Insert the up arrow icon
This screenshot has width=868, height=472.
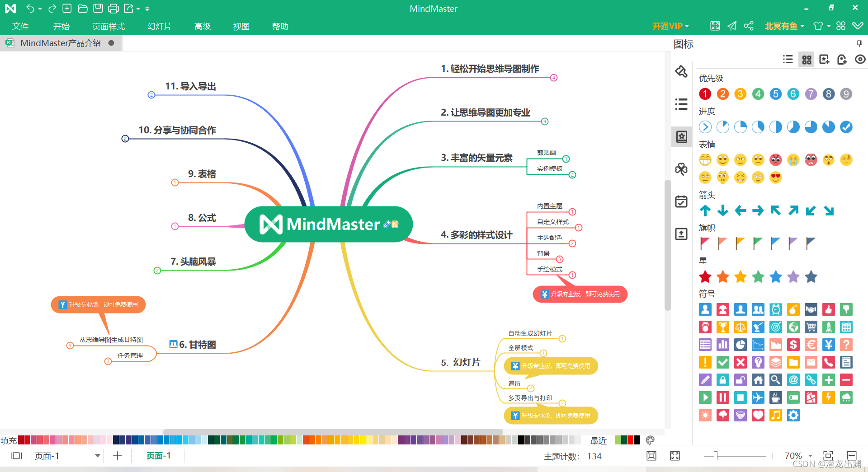[705, 210]
